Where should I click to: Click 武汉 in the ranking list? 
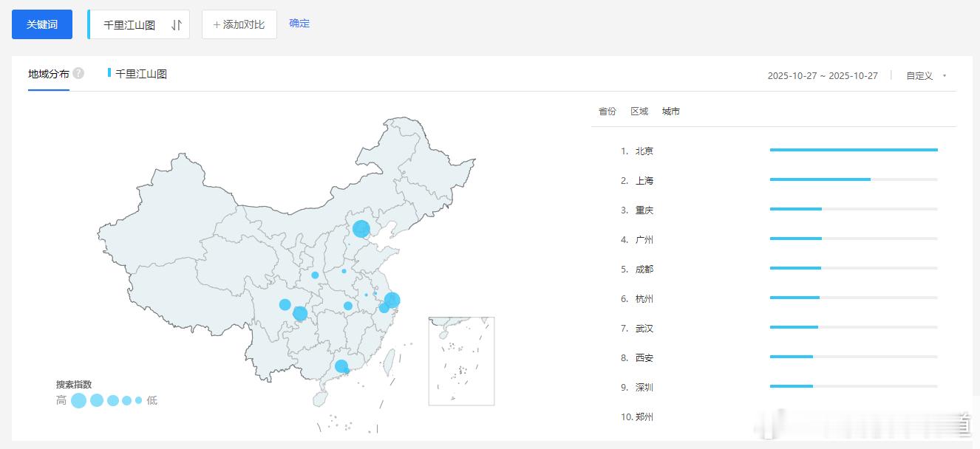click(x=644, y=329)
